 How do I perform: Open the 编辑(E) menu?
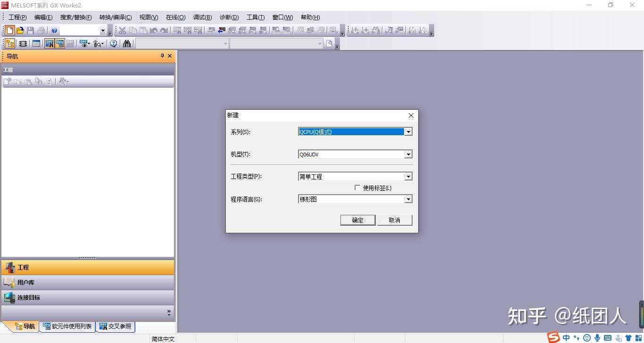(43, 17)
